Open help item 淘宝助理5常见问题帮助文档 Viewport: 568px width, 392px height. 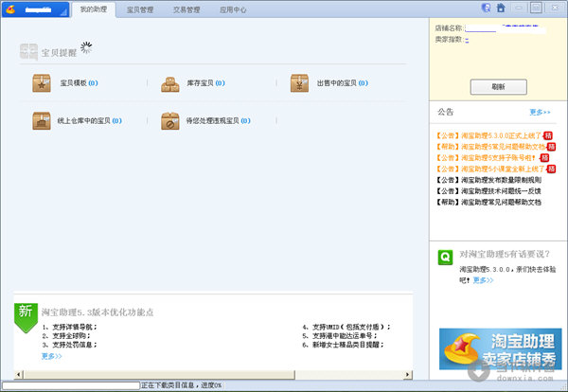490,147
